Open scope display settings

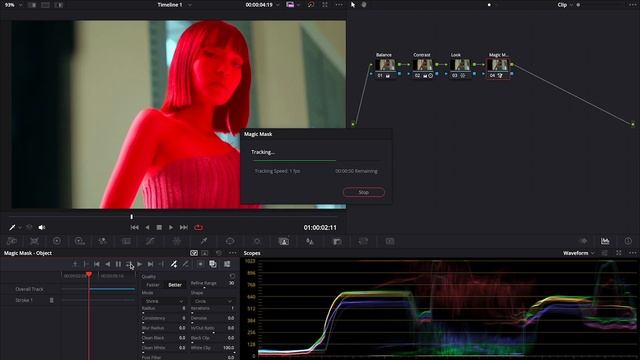click(605, 253)
